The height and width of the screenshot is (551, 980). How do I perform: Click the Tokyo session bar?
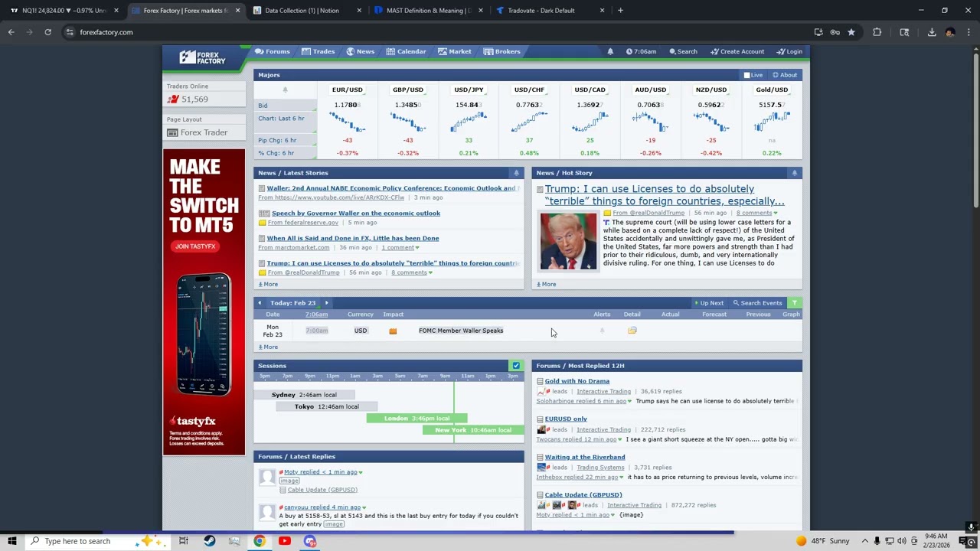(x=327, y=406)
